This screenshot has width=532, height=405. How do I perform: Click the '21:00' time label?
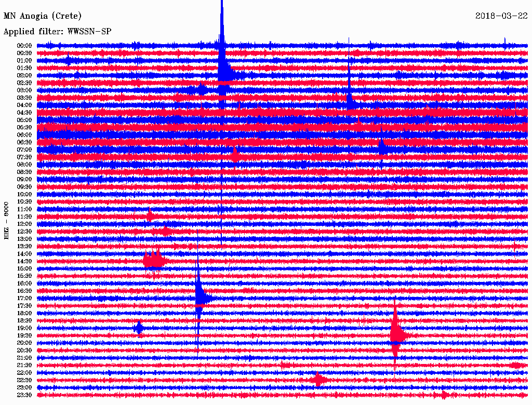[x=24, y=358]
